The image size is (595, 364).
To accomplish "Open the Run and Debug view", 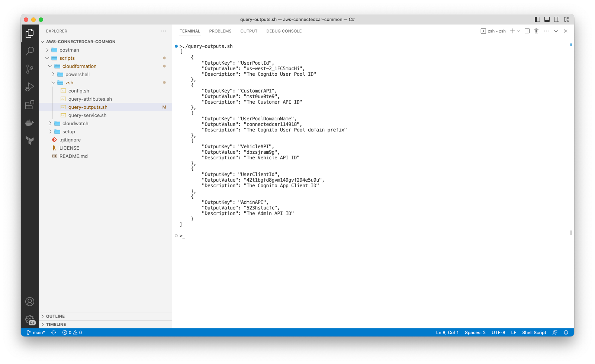I will (30, 87).
